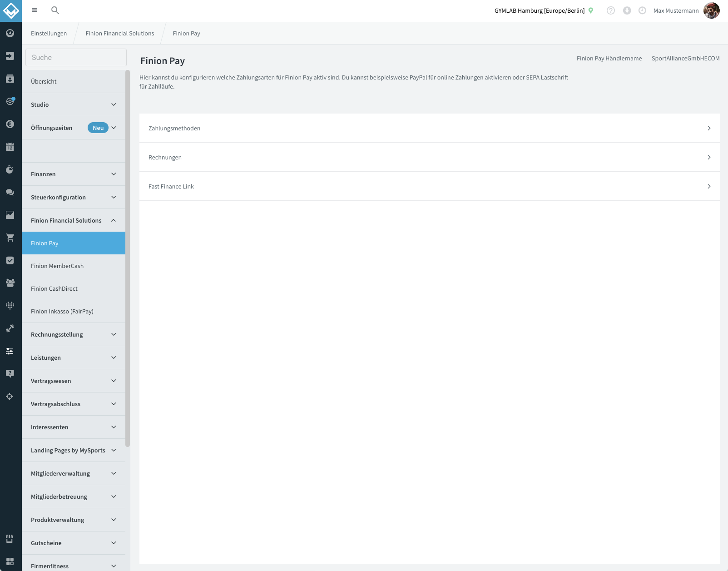Click the Neu badge beside Öffnungszeiten
The image size is (728, 571).
[98, 128]
